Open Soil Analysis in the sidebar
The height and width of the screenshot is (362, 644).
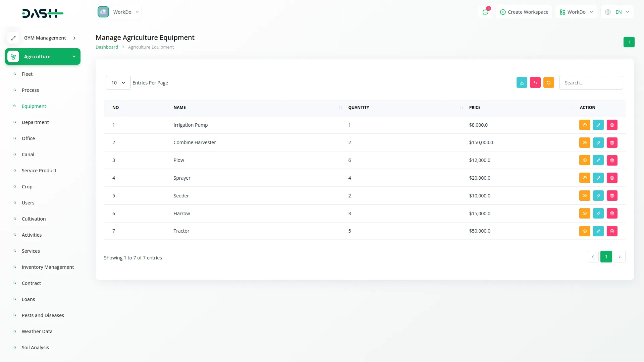pos(35,348)
